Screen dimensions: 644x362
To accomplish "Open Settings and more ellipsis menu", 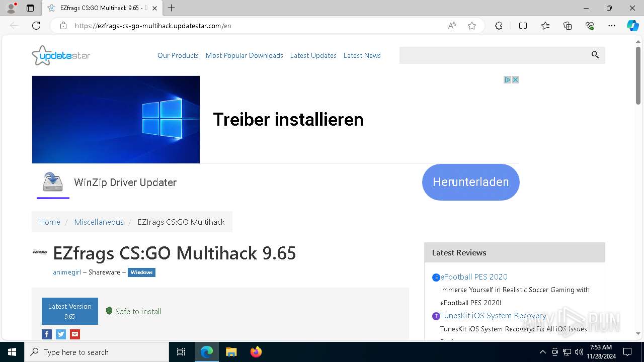I will (x=612, y=26).
